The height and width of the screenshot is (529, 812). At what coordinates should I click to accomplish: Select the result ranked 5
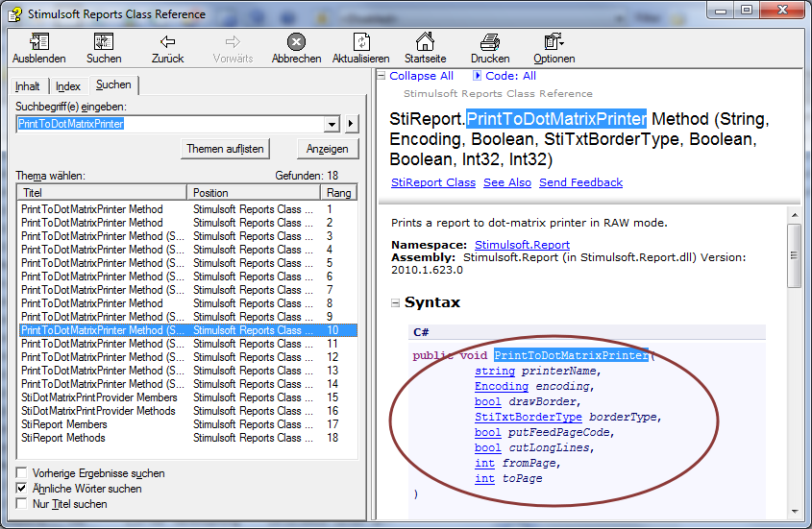pyautogui.click(x=188, y=263)
